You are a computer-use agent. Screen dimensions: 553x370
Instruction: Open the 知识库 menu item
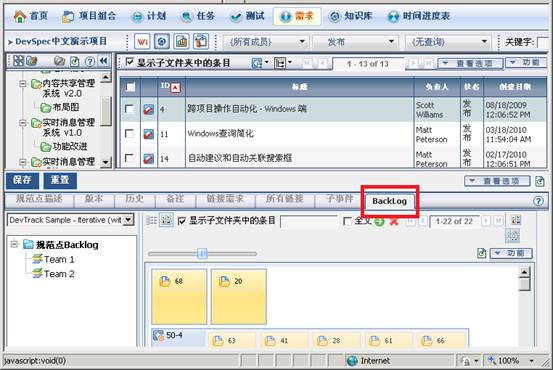coord(350,16)
